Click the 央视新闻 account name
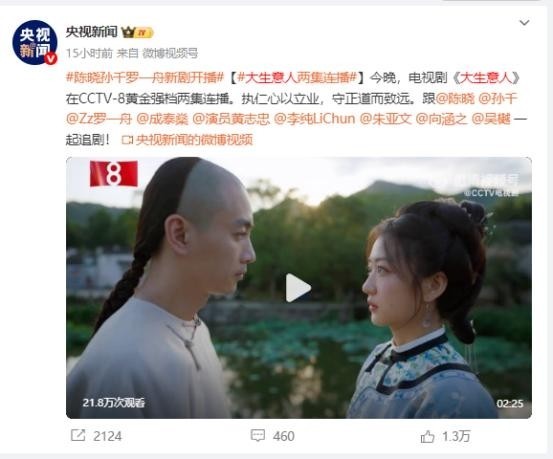Screen dimensions: 553x459 (92, 32)
